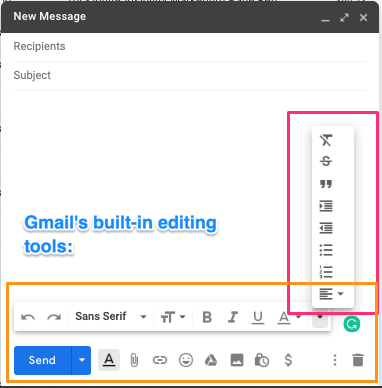This screenshot has height=388, width=382.
Task: Click the Grammarly icon
Action: pyautogui.click(x=352, y=324)
